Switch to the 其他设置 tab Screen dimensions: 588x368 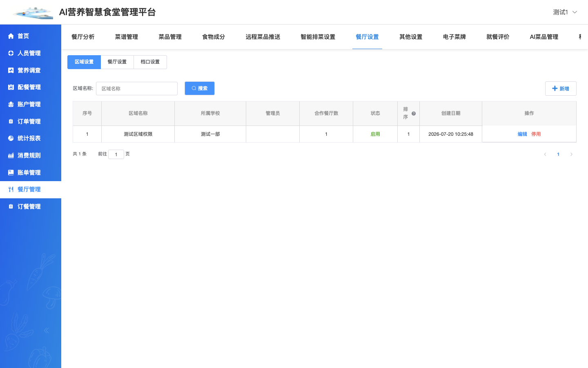click(411, 37)
